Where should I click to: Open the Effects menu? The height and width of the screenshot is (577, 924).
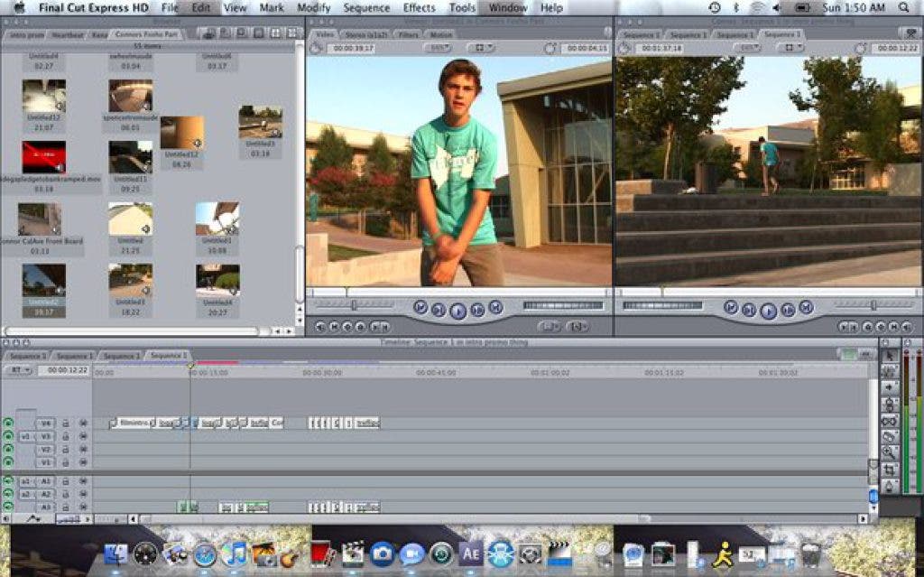coord(419,7)
